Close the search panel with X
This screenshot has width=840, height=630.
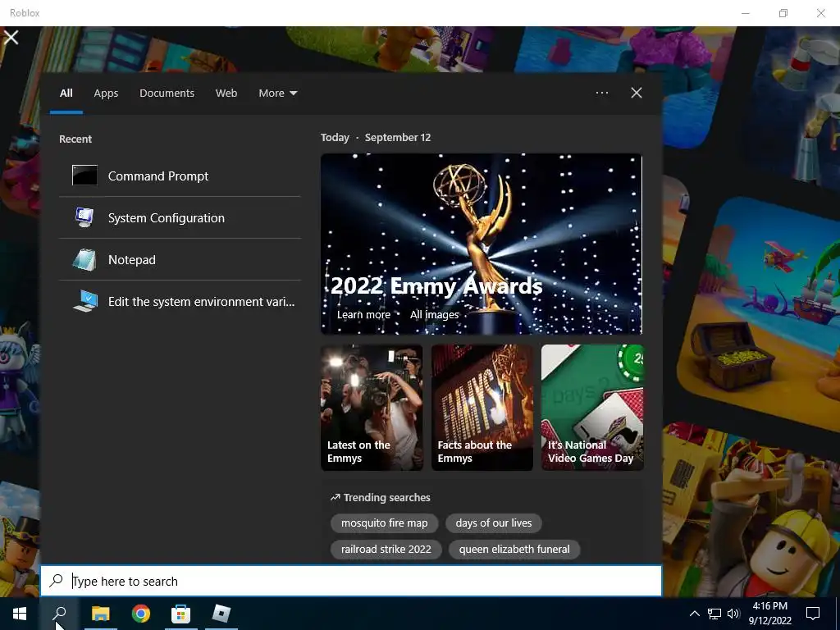[x=637, y=93]
